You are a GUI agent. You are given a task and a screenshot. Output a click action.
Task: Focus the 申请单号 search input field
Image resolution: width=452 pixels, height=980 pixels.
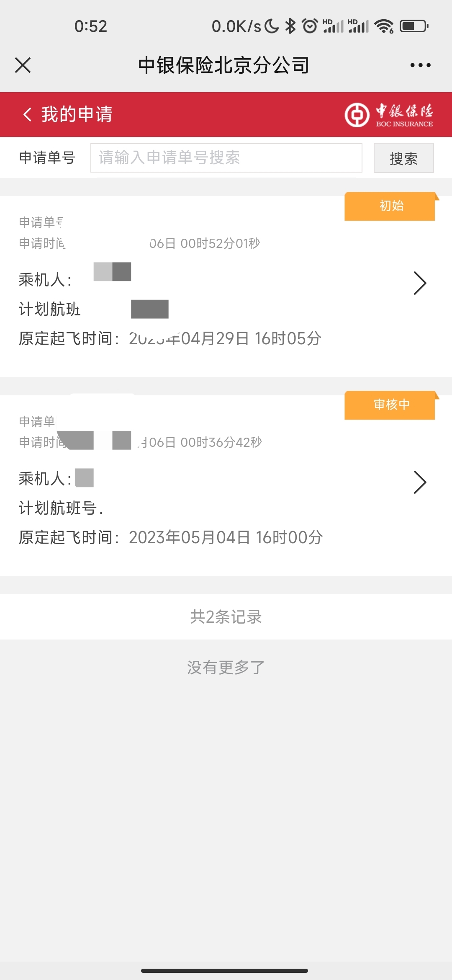click(x=226, y=158)
